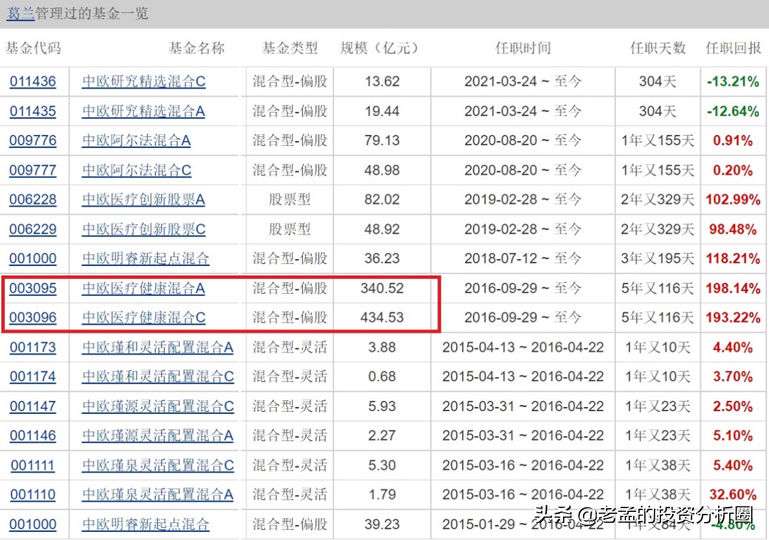Select the 340.52 scale value
The width and height of the screenshot is (769, 540).
pyautogui.click(x=382, y=288)
